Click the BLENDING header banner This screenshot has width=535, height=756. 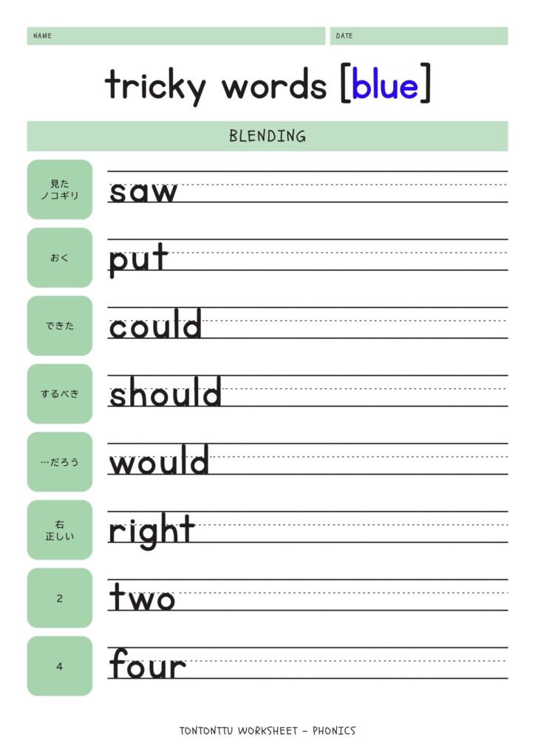click(267, 136)
